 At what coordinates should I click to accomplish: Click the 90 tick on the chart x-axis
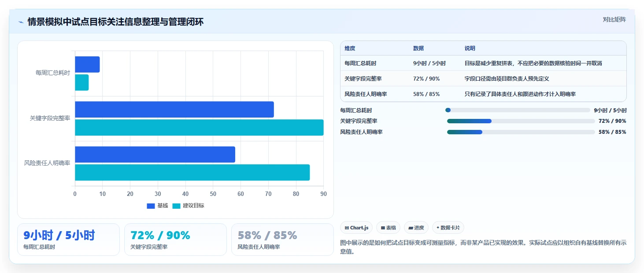tap(324, 194)
